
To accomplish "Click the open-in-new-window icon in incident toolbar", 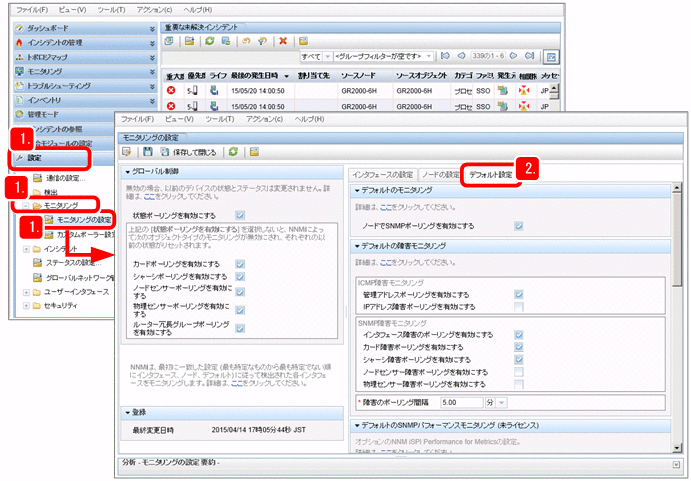I will tap(169, 41).
